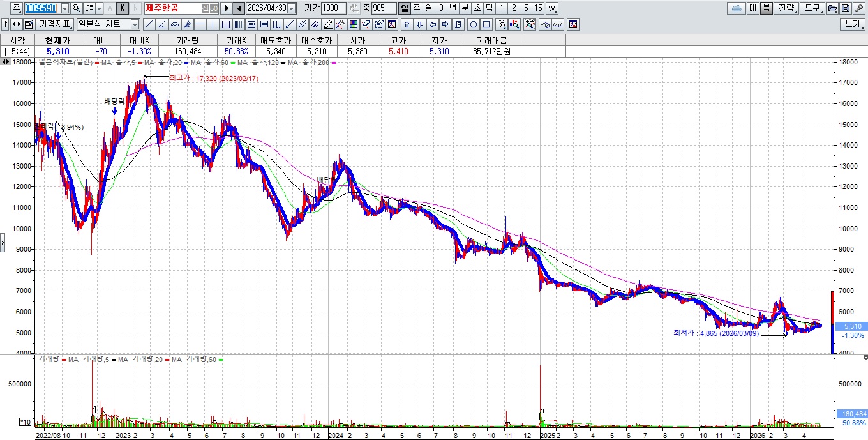Select the Fibonacci fan lines tool

[188, 24]
